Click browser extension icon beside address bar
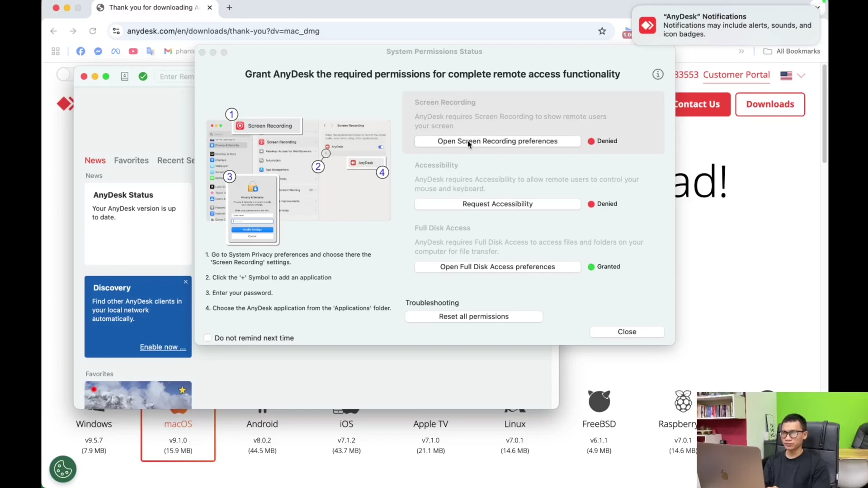The height and width of the screenshot is (488, 868). 627,32
